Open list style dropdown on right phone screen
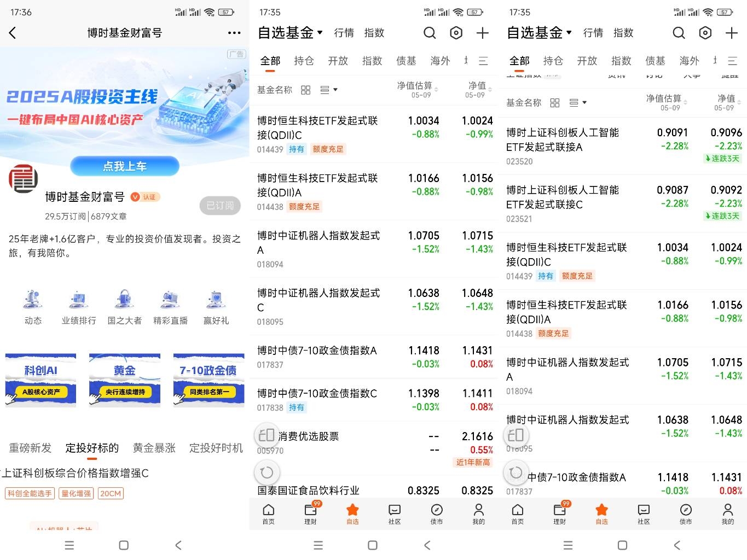This screenshot has width=747, height=560. click(578, 102)
